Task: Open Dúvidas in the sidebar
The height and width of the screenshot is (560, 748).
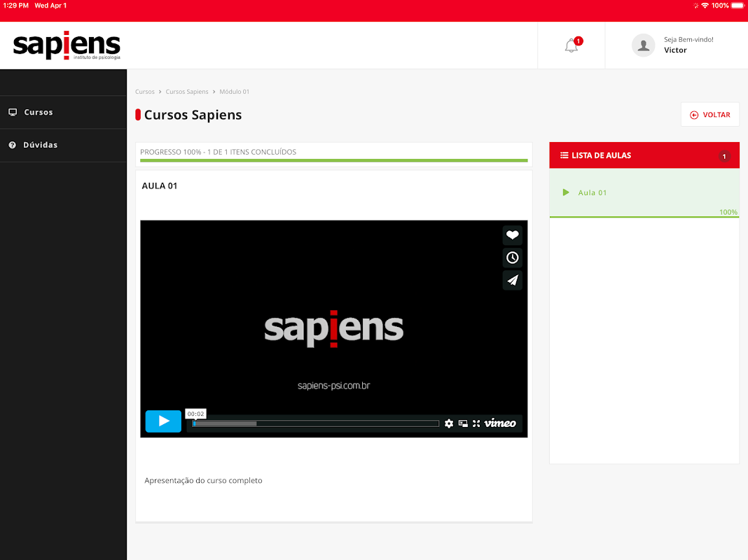Action: [x=64, y=145]
